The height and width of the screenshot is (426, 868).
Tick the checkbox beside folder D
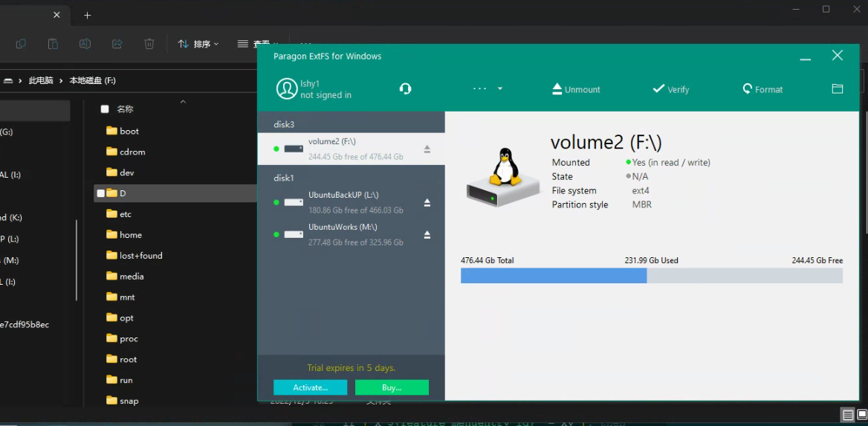pyautogui.click(x=100, y=193)
